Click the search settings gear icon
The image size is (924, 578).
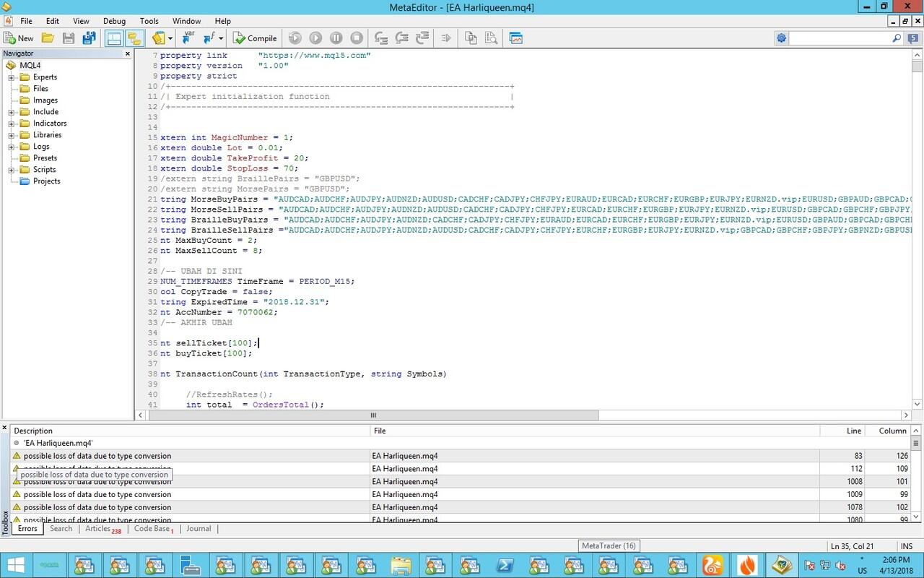tap(781, 38)
